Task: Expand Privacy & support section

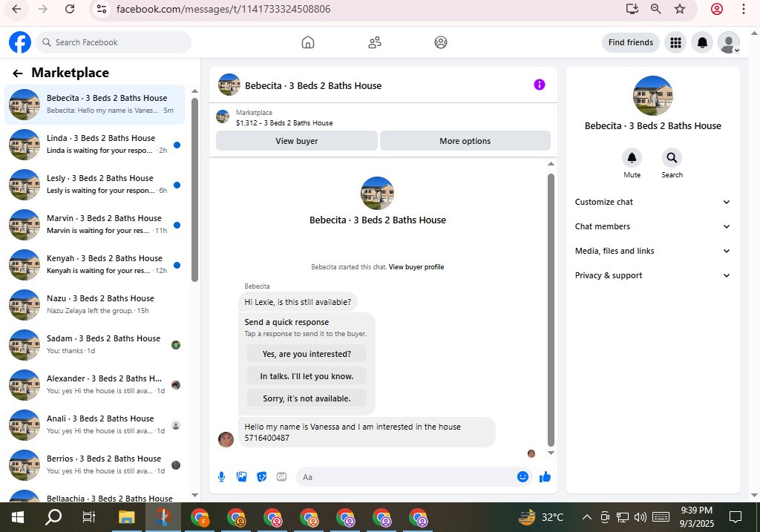Action: click(x=652, y=275)
